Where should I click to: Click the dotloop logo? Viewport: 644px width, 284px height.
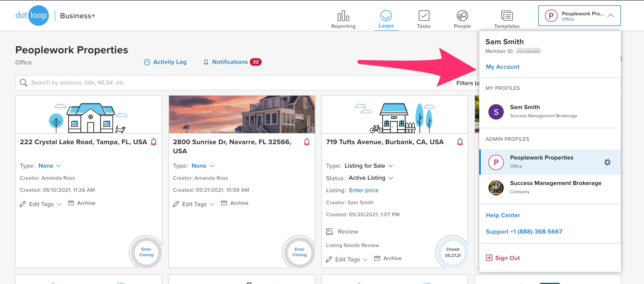(x=32, y=16)
